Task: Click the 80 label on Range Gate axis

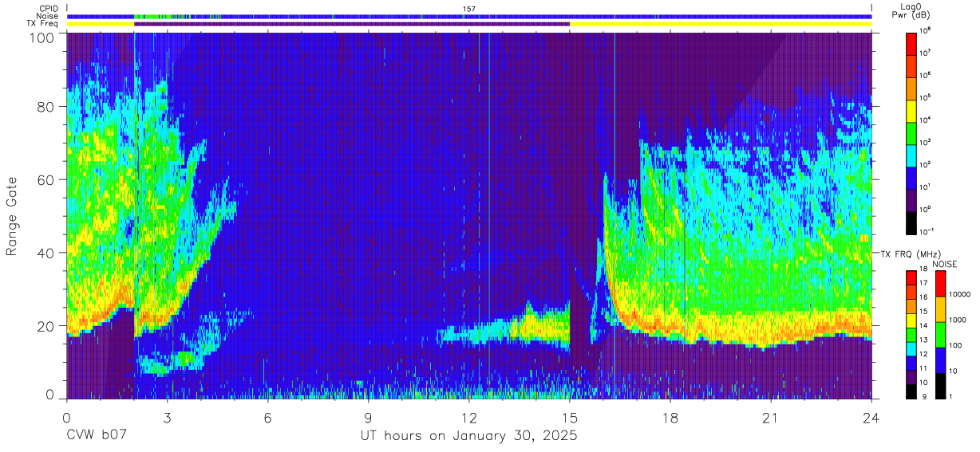Action: 46,107
